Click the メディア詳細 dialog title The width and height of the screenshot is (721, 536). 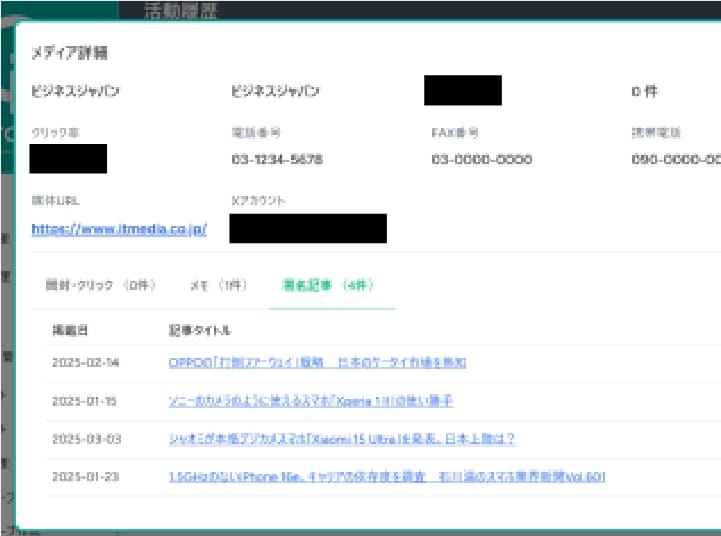coord(69,53)
